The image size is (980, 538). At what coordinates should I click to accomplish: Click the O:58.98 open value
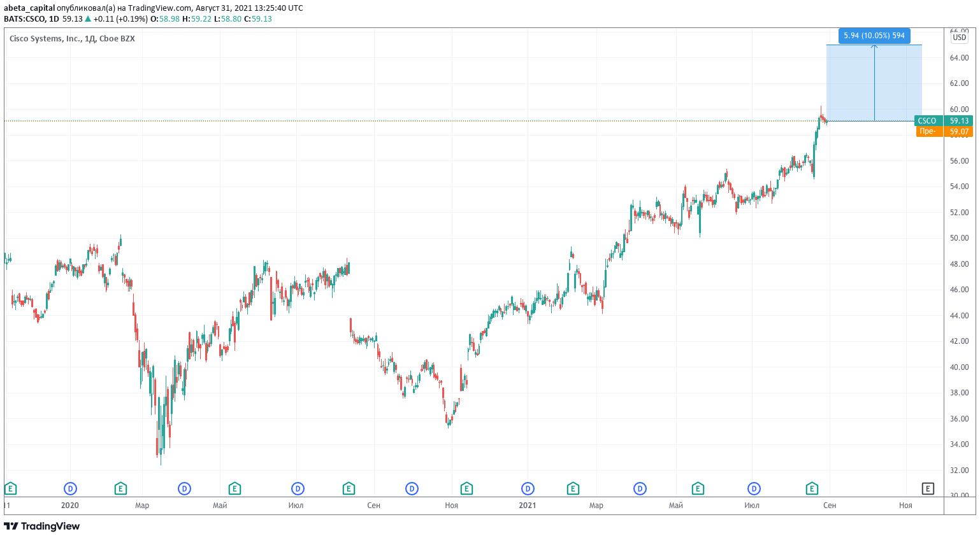pos(165,18)
